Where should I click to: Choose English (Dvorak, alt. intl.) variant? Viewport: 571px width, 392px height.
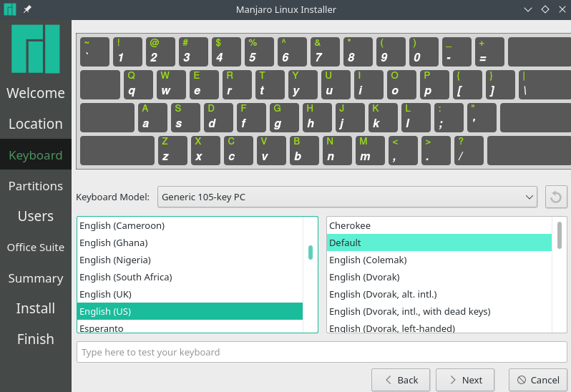[x=439, y=294]
